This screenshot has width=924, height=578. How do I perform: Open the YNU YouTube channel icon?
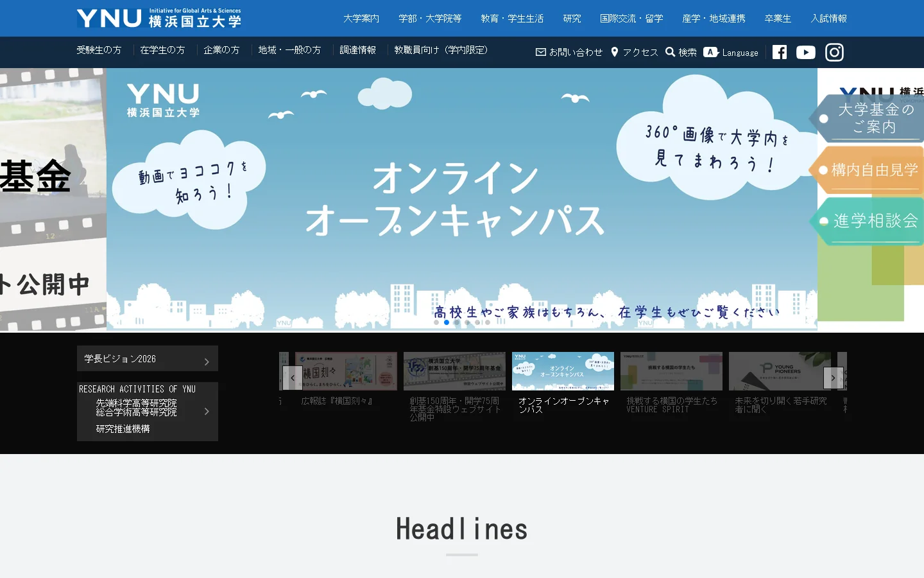pyautogui.click(x=806, y=52)
